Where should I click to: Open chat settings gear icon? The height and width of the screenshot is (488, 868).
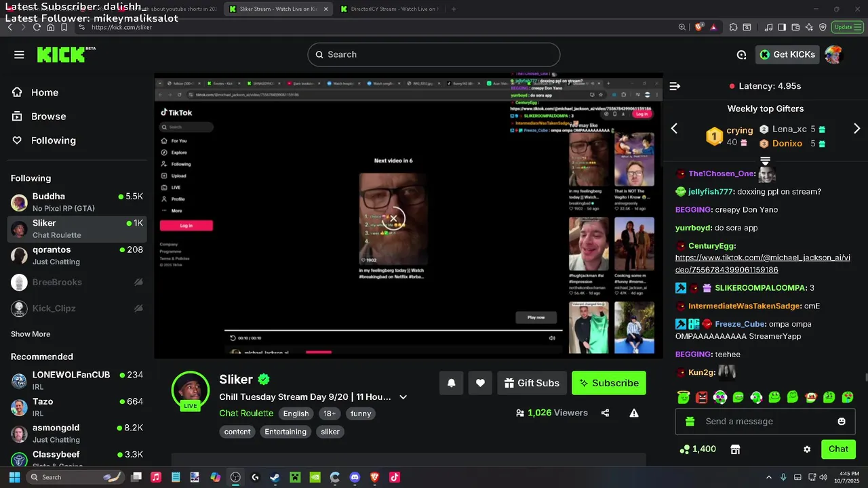click(807, 449)
